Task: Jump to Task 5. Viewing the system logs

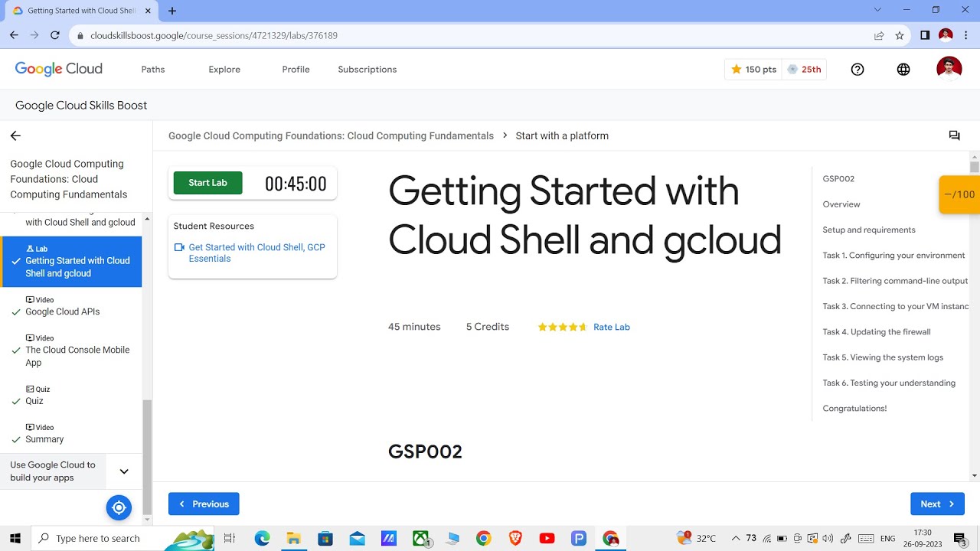Action: (883, 357)
